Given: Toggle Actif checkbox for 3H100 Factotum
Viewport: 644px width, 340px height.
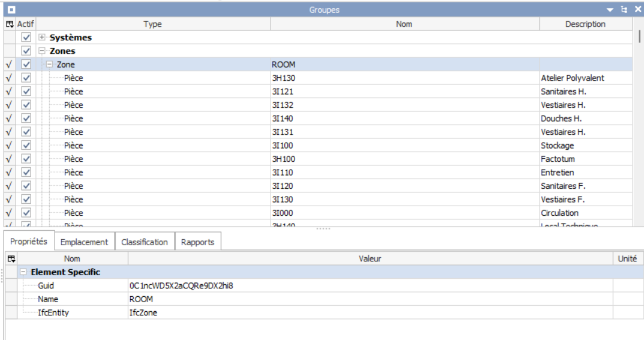Looking at the screenshot, I should (26, 159).
